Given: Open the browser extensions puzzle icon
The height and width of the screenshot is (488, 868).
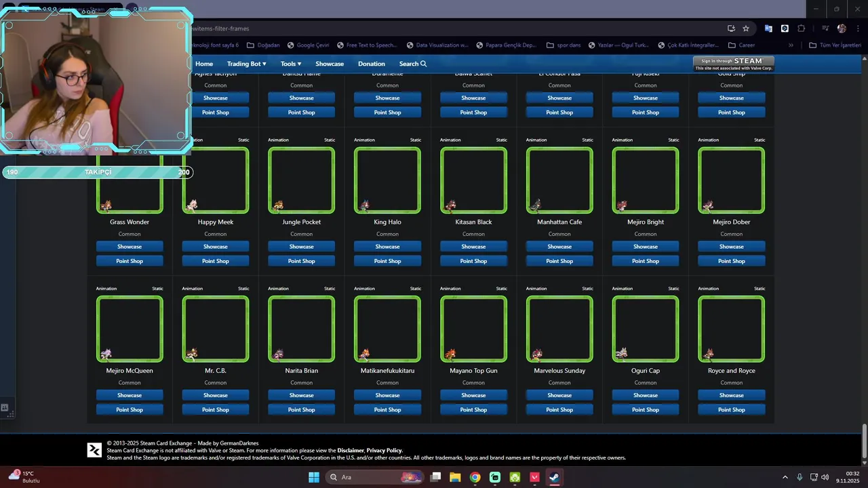Looking at the screenshot, I should pos(801,28).
